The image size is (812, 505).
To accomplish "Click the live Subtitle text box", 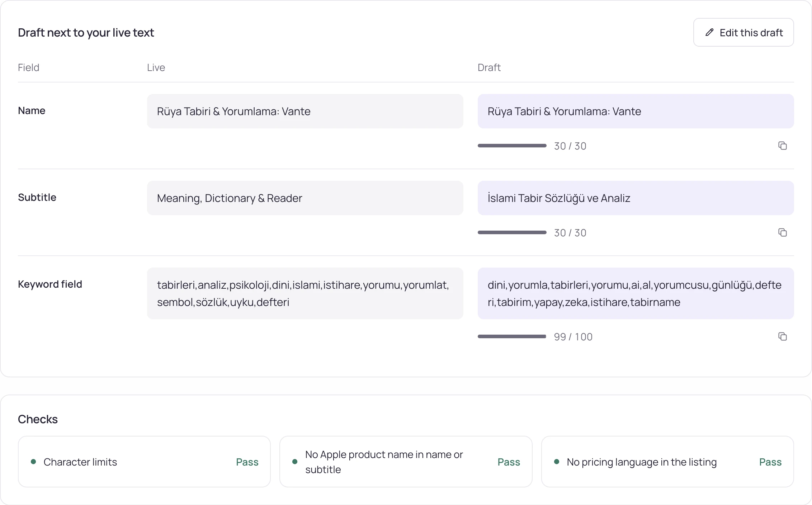I will tap(305, 198).
